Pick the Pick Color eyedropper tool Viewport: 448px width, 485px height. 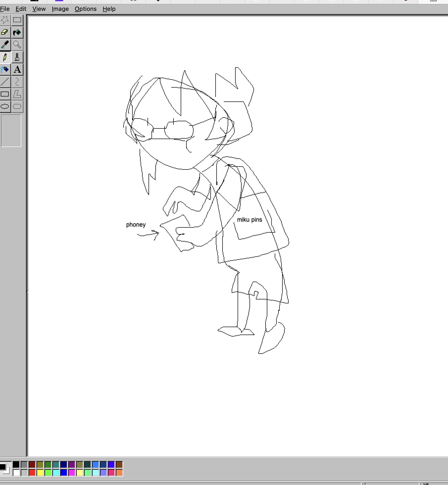tap(5, 45)
